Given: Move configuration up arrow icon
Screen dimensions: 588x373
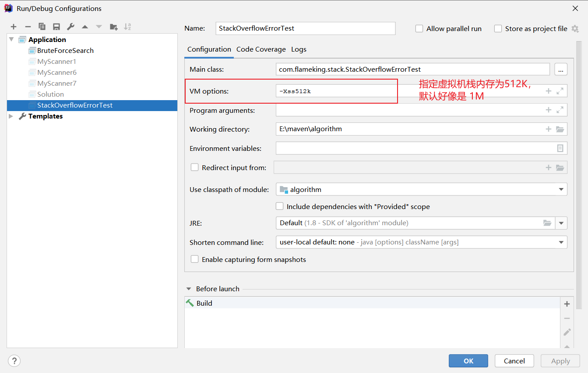Looking at the screenshot, I should click(x=85, y=27).
